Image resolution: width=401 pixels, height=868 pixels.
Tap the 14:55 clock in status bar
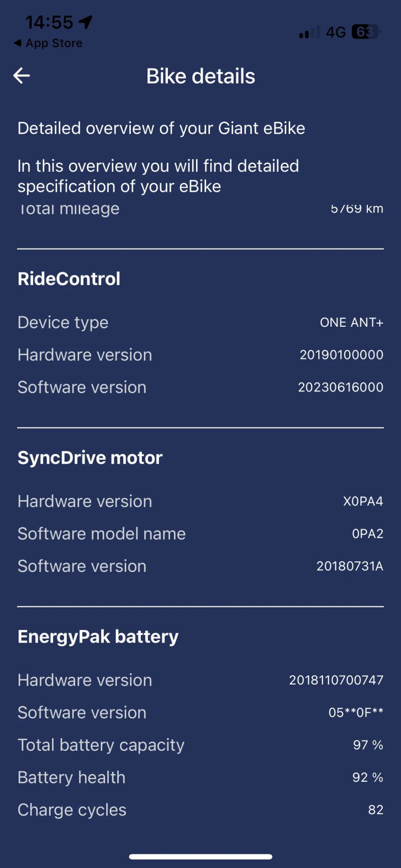[x=49, y=22]
